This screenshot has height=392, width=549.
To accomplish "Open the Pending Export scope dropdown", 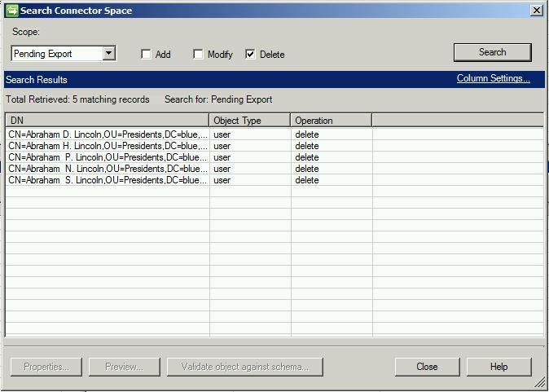I will click(x=109, y=54).
